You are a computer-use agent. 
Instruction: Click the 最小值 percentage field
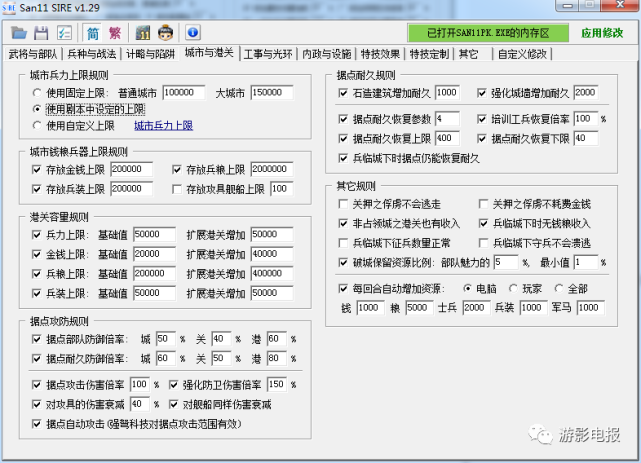(x=586, y=262)
